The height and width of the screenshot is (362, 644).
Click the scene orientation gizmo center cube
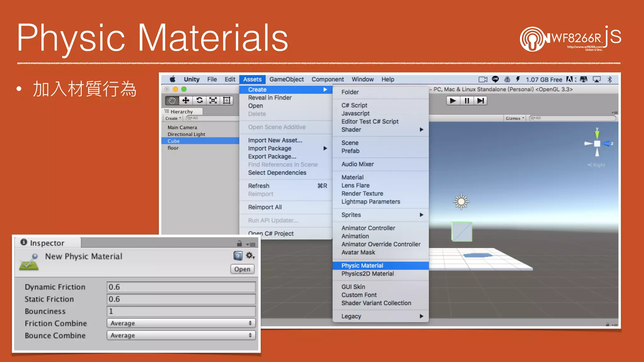pyautogui.click(x=597, y=144)
